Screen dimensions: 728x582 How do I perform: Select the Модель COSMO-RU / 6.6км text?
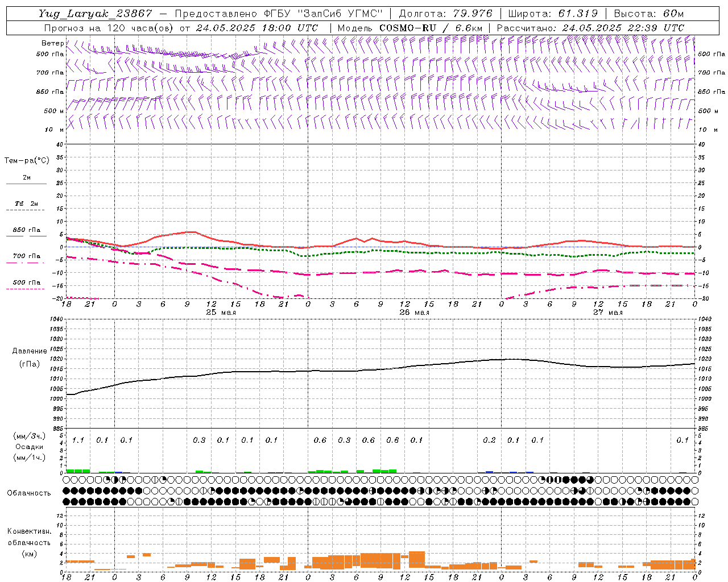click(410, 28)
